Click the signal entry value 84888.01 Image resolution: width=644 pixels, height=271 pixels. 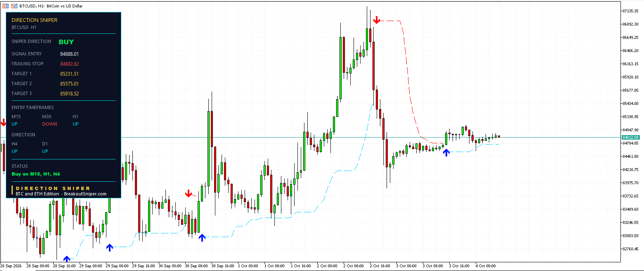(x=69, y=54)
